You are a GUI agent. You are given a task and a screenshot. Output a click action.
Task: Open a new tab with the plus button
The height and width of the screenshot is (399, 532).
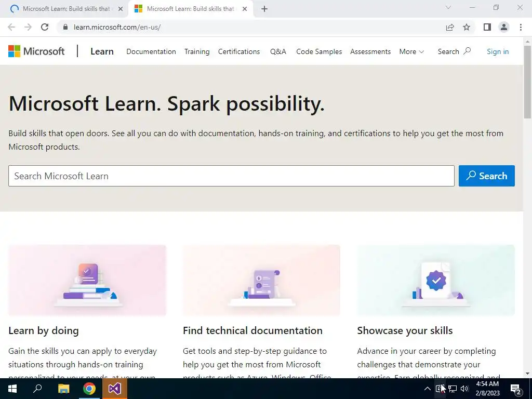click(264, 9)
